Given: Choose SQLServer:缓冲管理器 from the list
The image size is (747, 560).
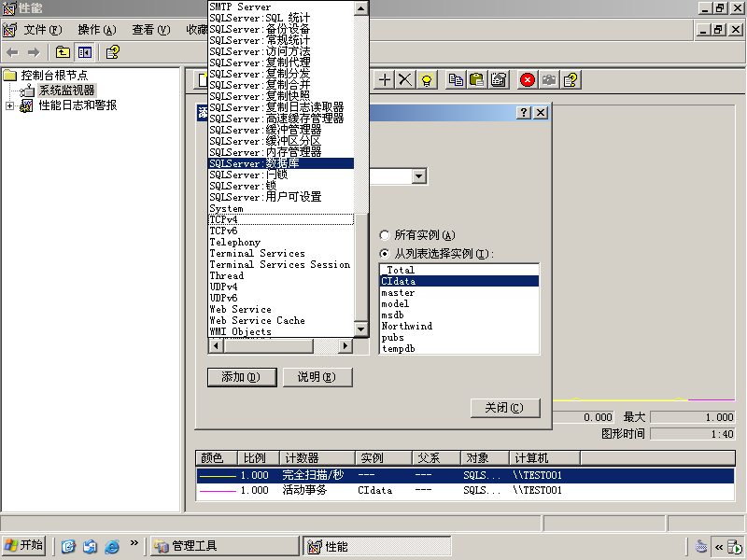Looking at the screenshot, I should coord(281,130).
